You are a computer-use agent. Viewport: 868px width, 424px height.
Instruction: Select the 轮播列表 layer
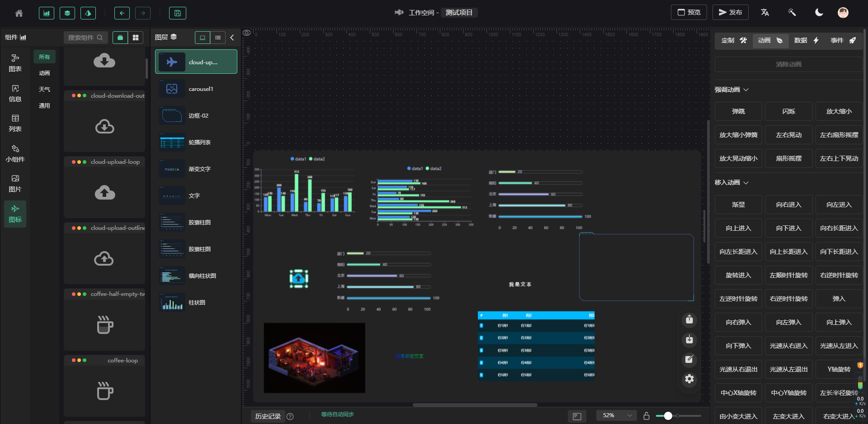pyautogui.click(x=196, y=142)
